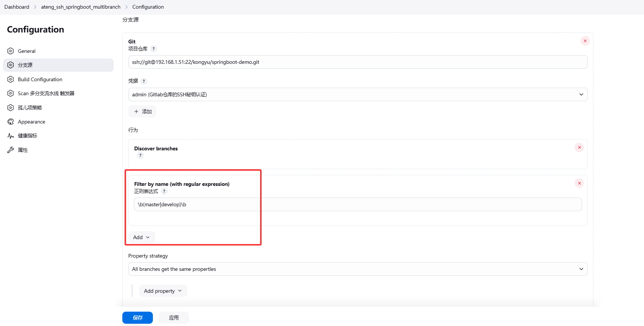Delete the Filter by name behavior
The image size is (644, 326).
coord(579,183)
